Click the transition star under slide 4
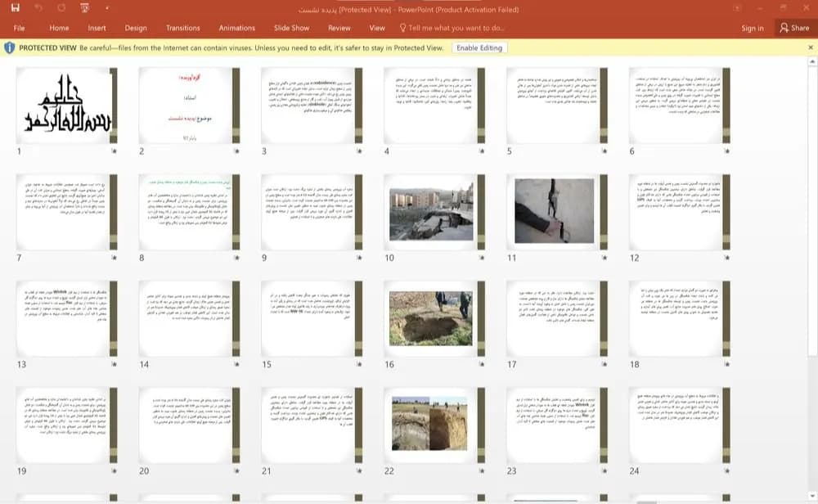Viewport: 818px width, 504px height. [482, 151]
